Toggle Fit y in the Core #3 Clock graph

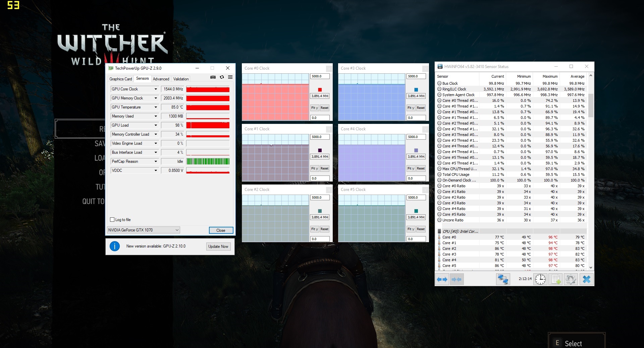pos(411,108)
